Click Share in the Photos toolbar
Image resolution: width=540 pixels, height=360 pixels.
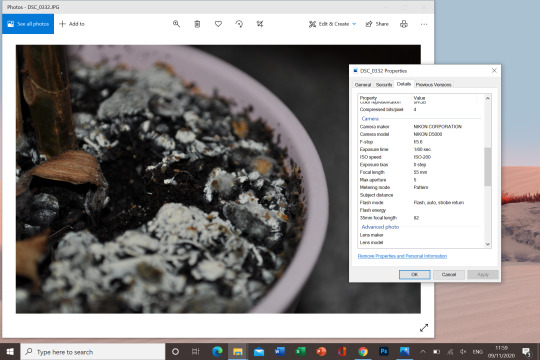(377, 24)
